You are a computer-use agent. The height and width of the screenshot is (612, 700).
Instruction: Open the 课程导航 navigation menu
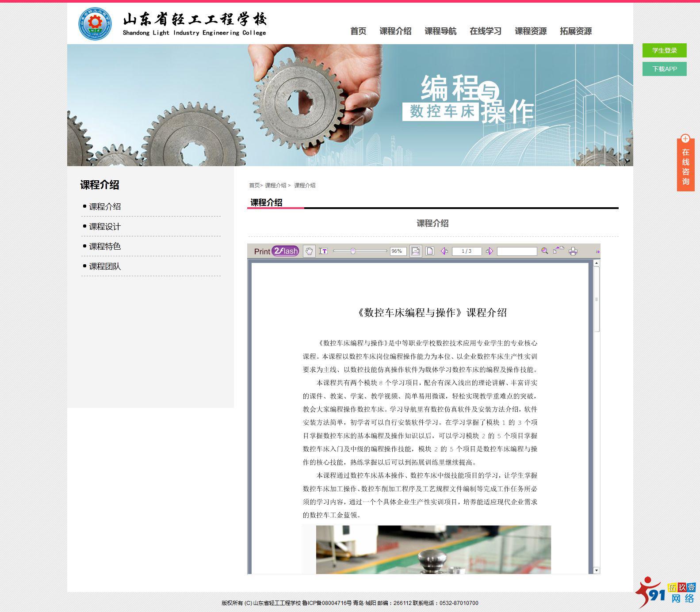(x=440, y=31)
